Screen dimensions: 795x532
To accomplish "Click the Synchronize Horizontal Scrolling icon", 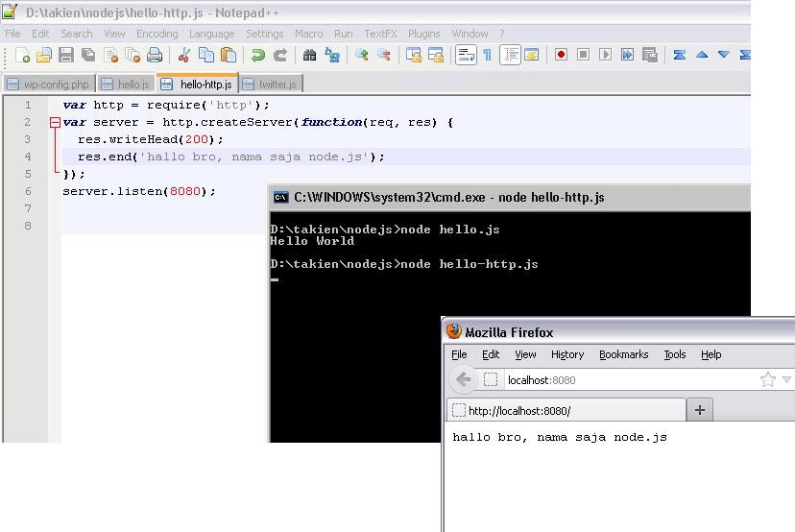I will pos(436,55).
